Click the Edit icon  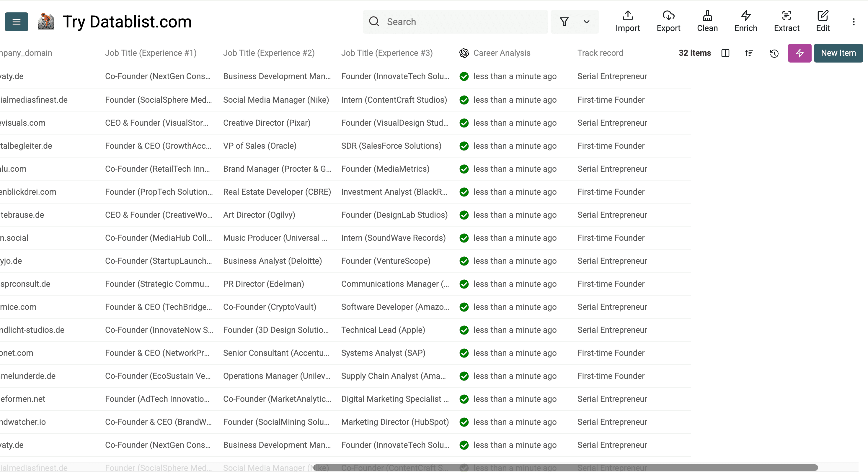tap(823, 21)
